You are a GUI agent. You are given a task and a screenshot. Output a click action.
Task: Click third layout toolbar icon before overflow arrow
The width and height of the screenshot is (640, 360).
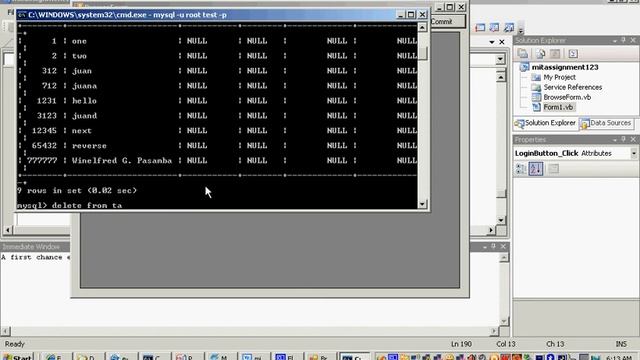point(509,28)
